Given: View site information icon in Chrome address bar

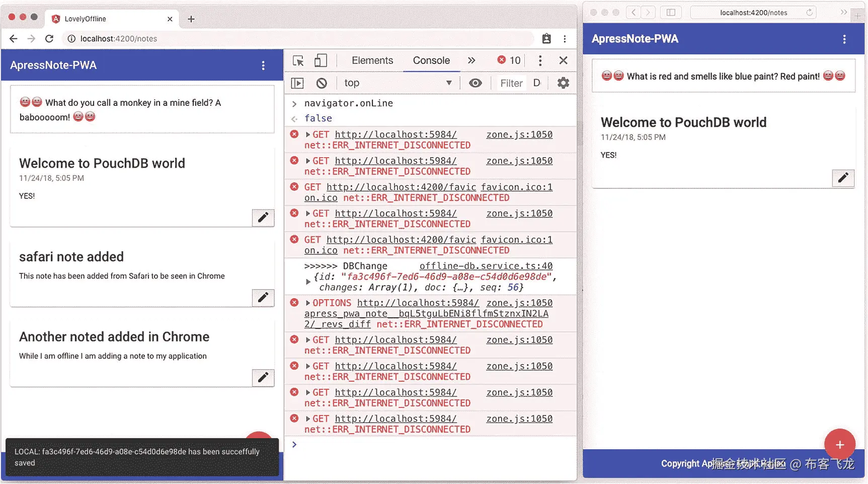Looking at the screenshot, I should 71,39.
